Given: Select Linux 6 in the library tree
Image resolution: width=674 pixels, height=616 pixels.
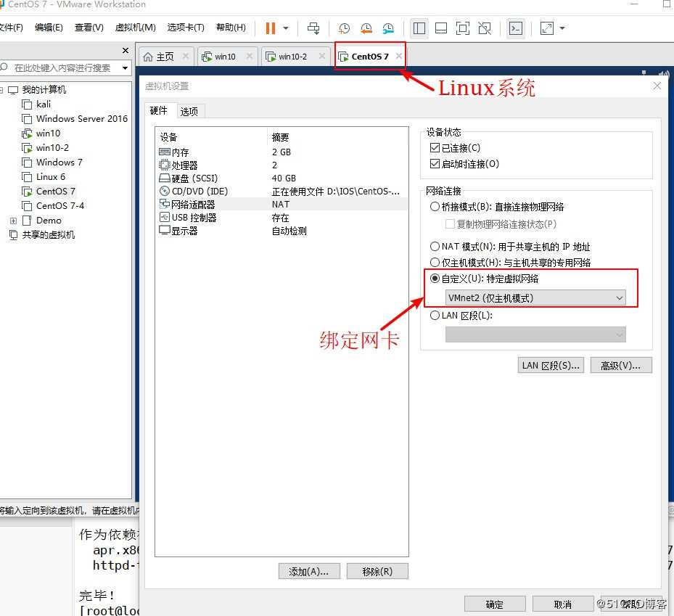Looking at the screenshot, I should 51,177.
